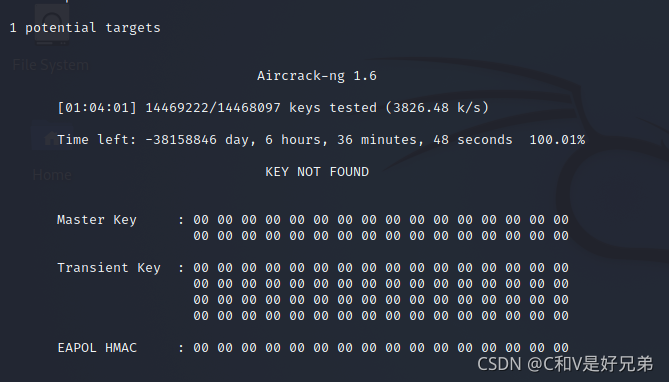Click the faint File System desktop icon
Screen dimensions: 669x382
(52, 23)
